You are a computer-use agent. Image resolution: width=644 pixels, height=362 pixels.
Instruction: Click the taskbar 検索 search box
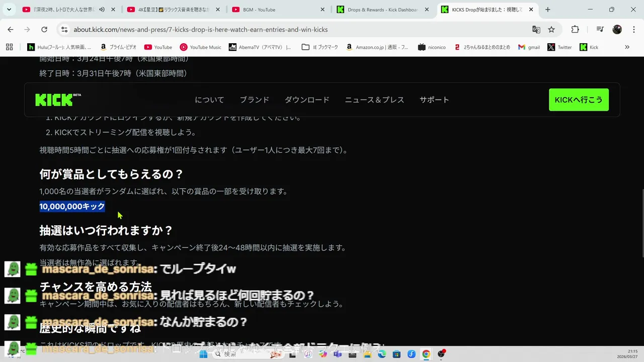coord(249,354)
